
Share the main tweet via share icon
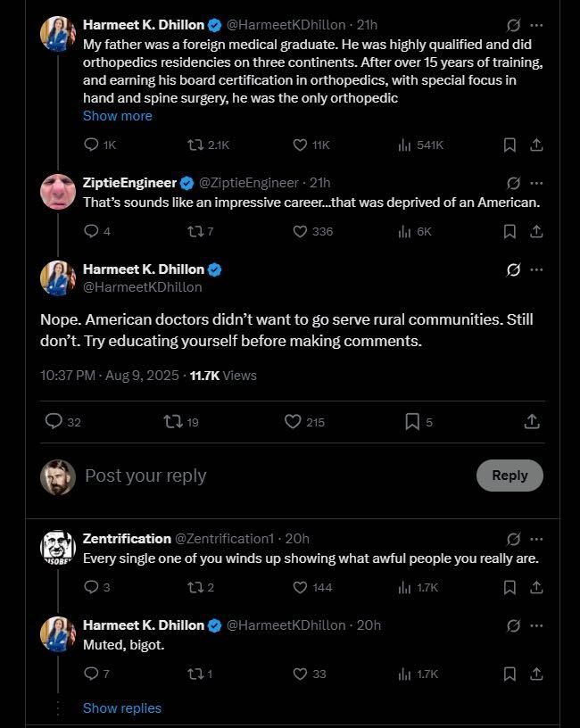[532, 422]
